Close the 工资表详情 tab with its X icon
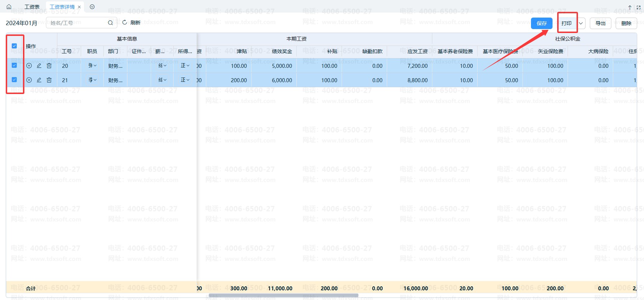Image resolution: width=644 pixels, height=300 pixels. (x=79, y=7)
